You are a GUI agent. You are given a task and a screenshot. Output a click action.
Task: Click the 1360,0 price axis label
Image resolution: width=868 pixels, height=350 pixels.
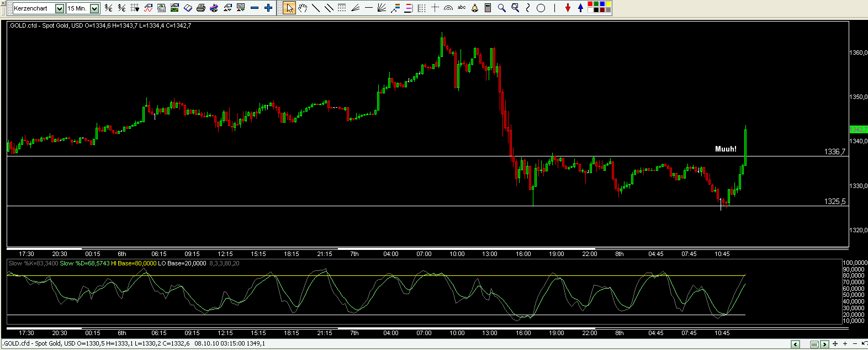858,53
